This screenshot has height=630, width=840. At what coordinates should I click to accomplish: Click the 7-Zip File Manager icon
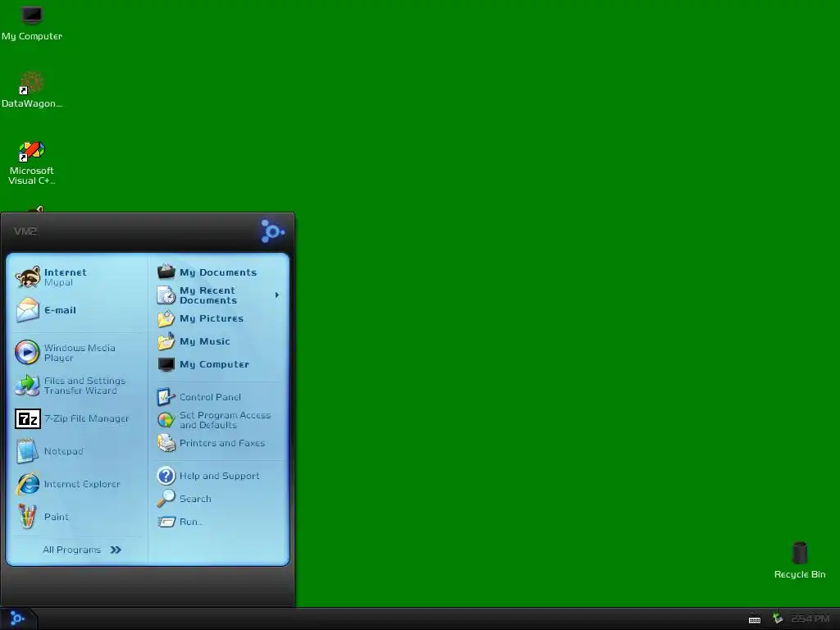(27, 418)
